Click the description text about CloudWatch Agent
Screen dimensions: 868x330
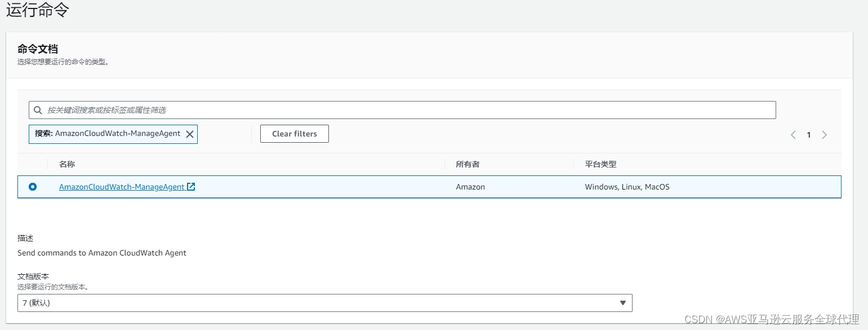point(102,253)
